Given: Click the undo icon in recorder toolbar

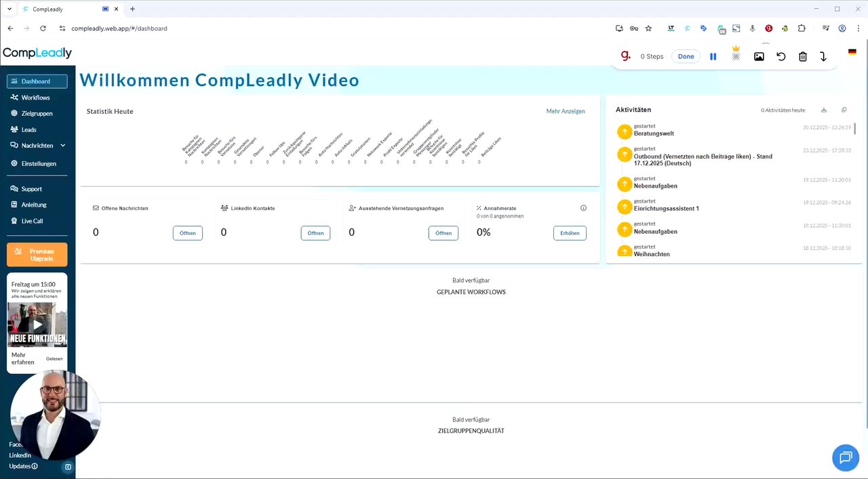Looking at the screenshot, I should 781,57.
